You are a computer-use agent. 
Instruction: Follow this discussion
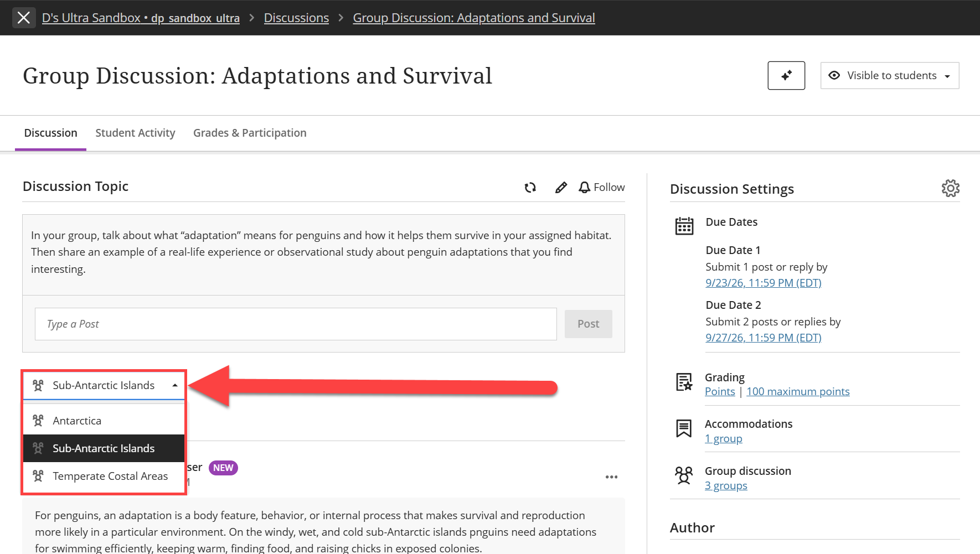pos(601,188)
